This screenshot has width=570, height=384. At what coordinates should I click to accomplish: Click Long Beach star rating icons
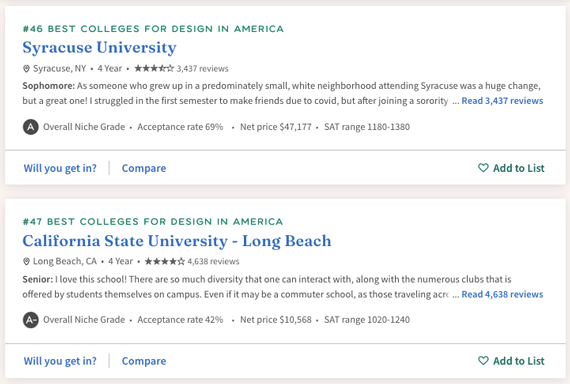(x=165, y=261)
